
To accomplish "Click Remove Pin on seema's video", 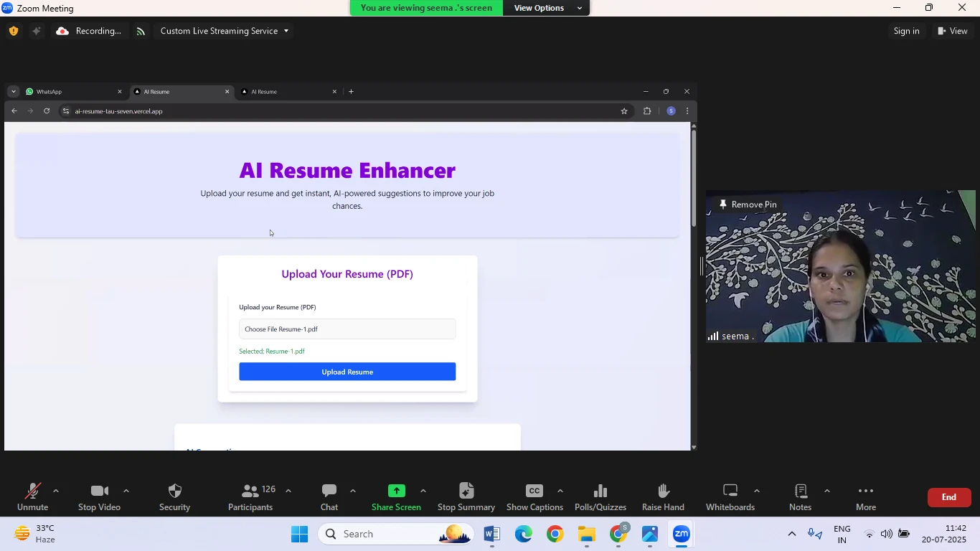I will (x=748, y=204).
